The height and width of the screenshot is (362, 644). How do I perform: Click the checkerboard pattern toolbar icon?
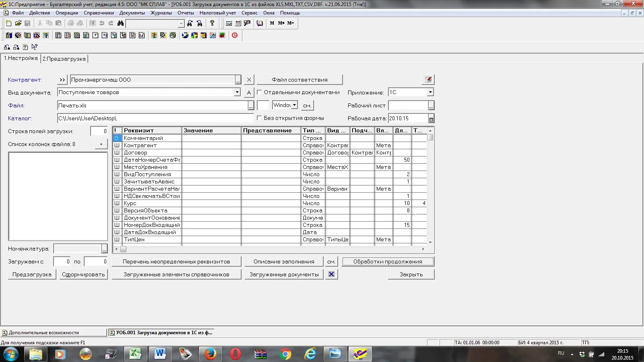tap(77, 35)
